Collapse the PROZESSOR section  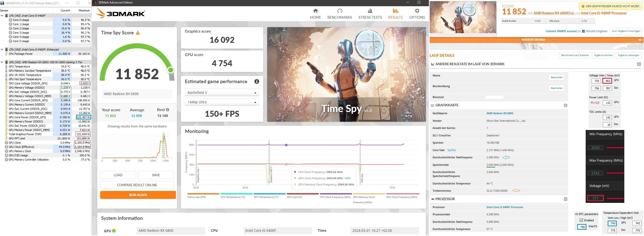[x=565, y=199]
